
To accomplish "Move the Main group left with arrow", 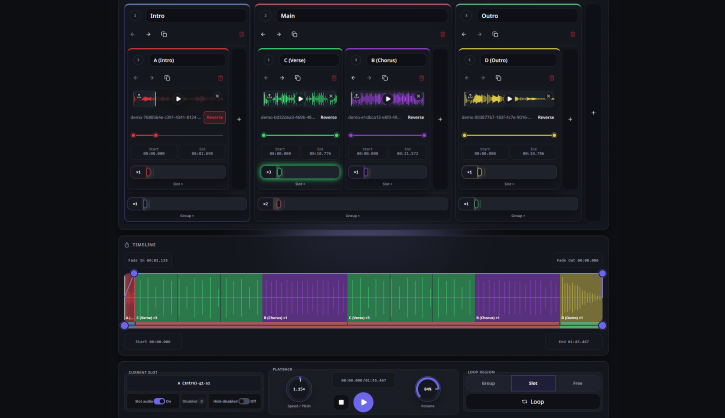I will pos(263,34).
